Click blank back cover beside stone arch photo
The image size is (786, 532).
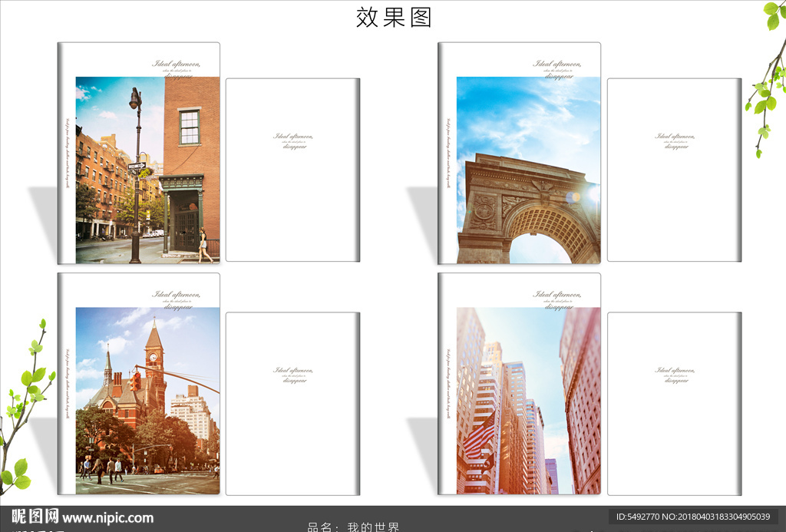674,170
